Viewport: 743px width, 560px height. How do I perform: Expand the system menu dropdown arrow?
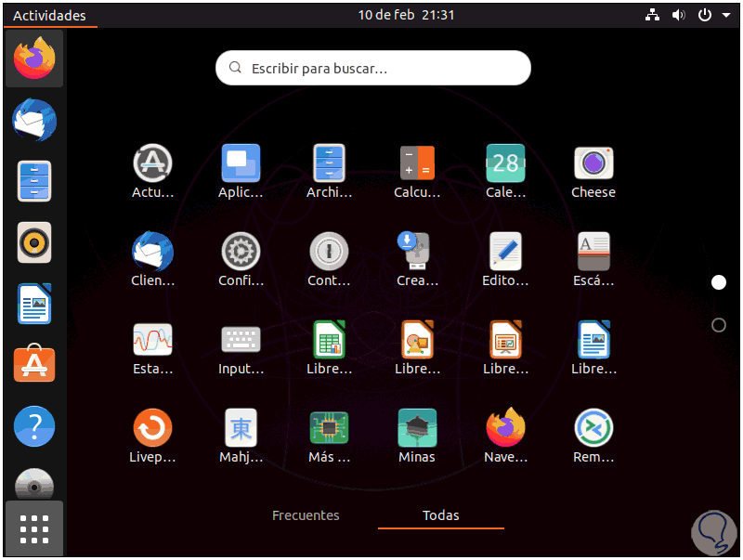(x=726, y=15)
